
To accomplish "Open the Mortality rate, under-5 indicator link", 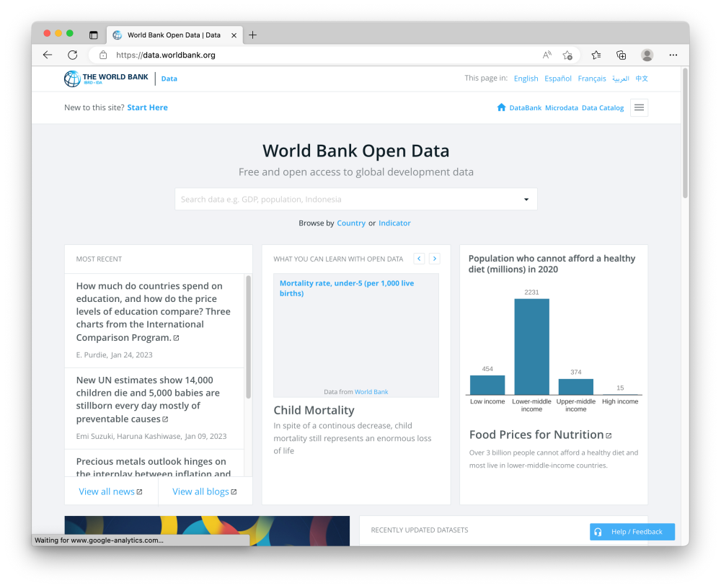I will [347, 288].
